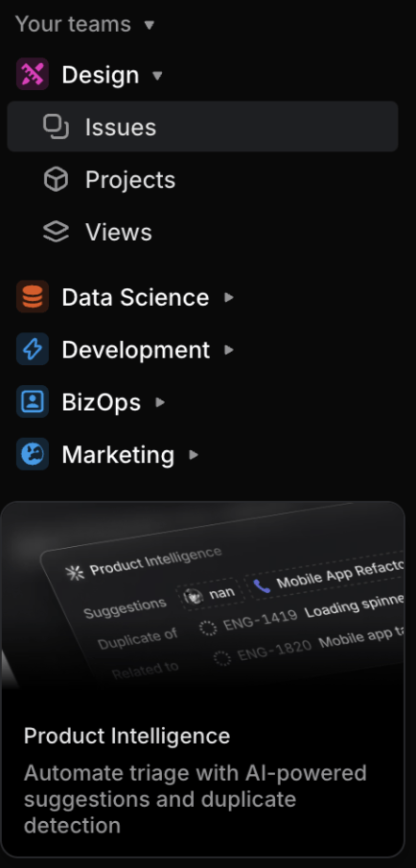Image resolution: width=416 pixels, height=868 pixels.
Task: Click the Development lightning bolt icon
Action: 33,350
